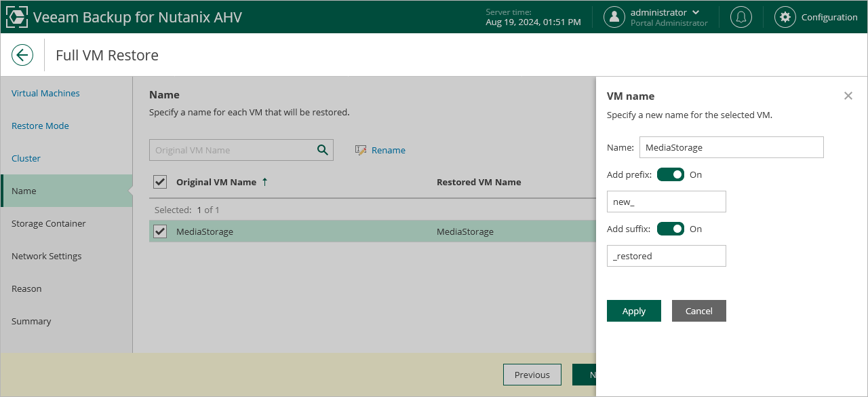Open the Reason step

(x=26, y=288)
